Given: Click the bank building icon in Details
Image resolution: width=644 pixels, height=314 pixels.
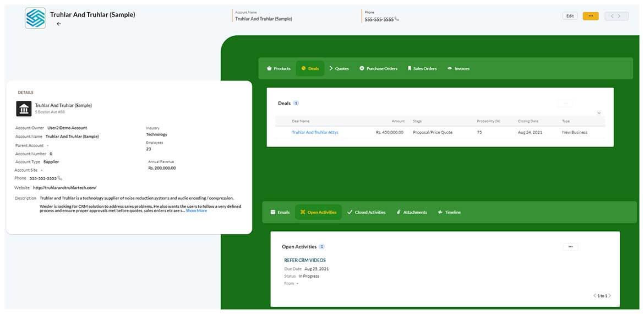Looking at the screenshot, I should [24, 109].
